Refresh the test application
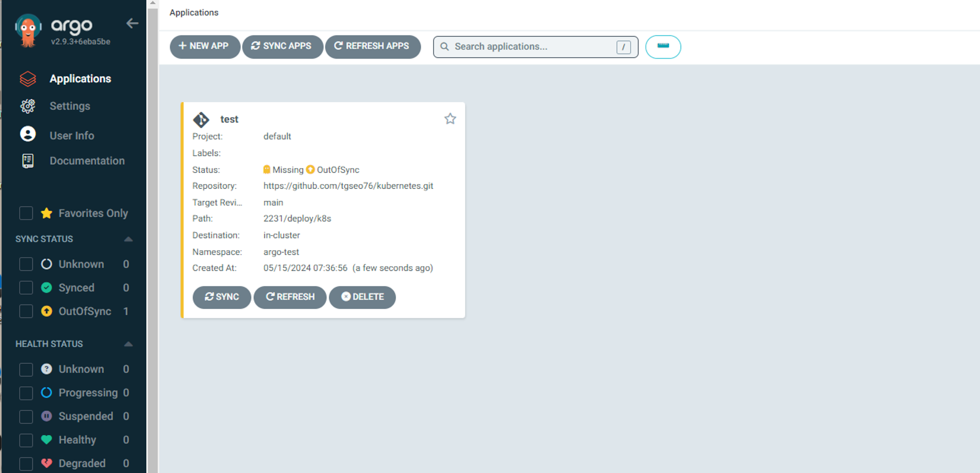 tap(290, 297)
